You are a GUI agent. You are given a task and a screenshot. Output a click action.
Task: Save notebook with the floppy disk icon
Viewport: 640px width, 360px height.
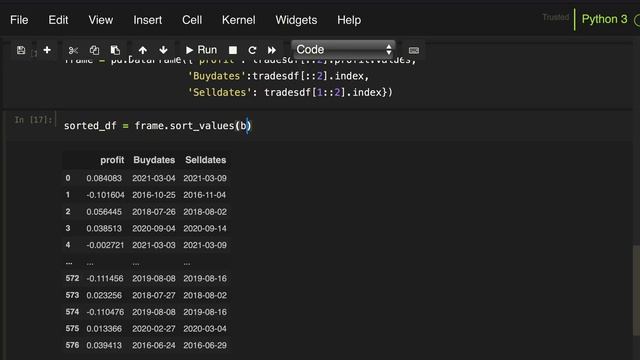(21, 50)
